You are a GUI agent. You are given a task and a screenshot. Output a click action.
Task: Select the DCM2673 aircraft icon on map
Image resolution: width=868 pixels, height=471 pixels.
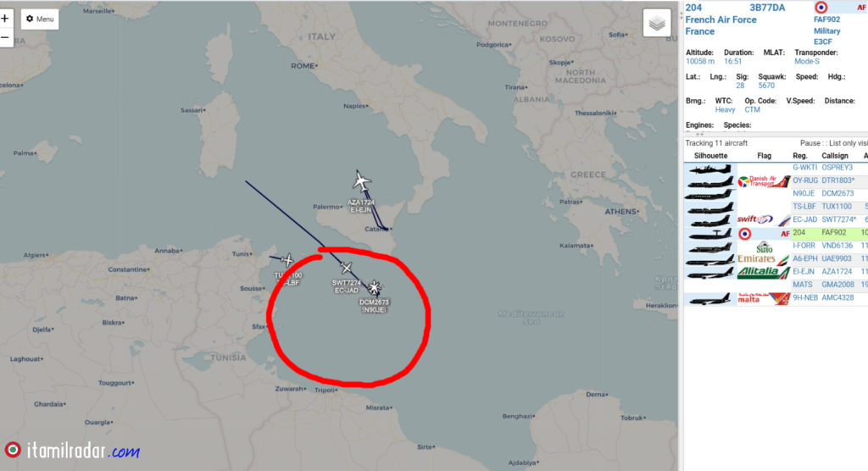tap(374, 286)
